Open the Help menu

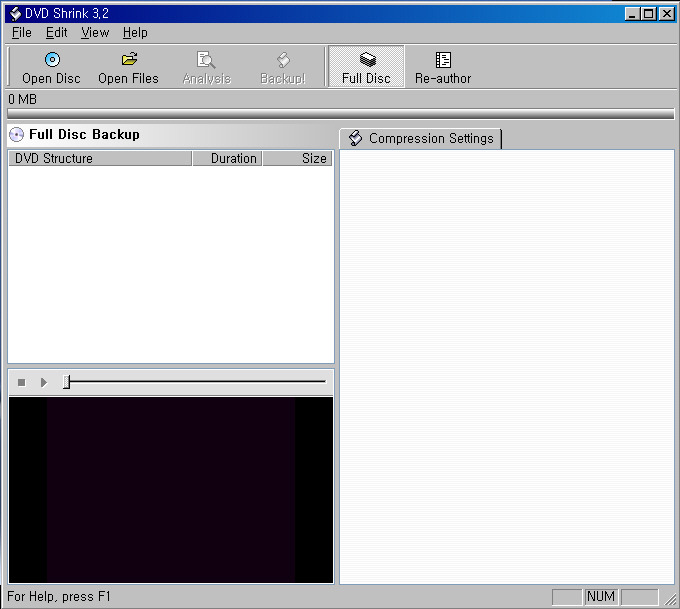coord(135,33)
